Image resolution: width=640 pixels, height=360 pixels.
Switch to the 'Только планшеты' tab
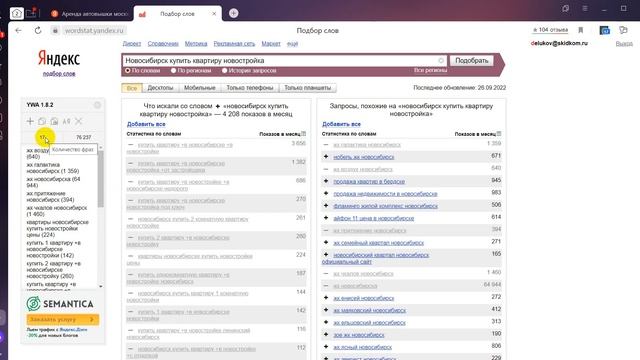pos(308,88)
